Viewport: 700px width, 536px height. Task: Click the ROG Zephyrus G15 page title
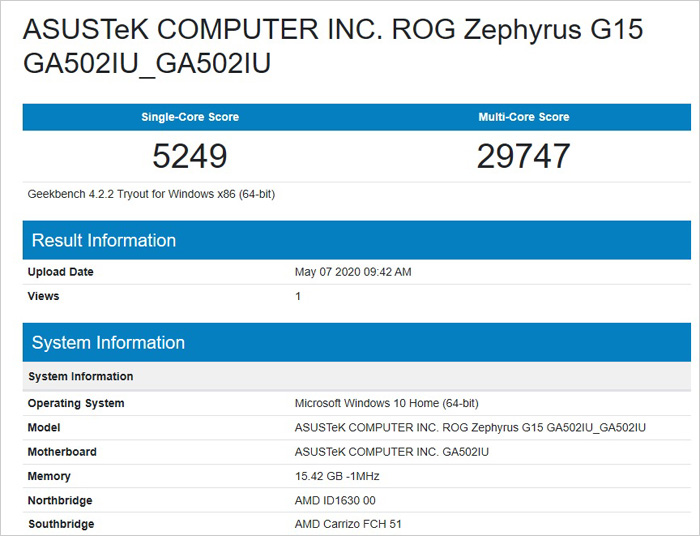coord(332,46)
